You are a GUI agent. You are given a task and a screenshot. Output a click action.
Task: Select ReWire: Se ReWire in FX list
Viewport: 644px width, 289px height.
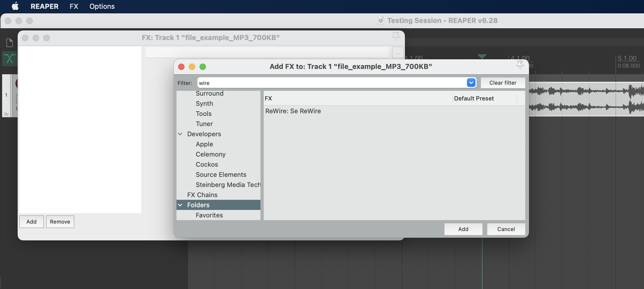293,111
